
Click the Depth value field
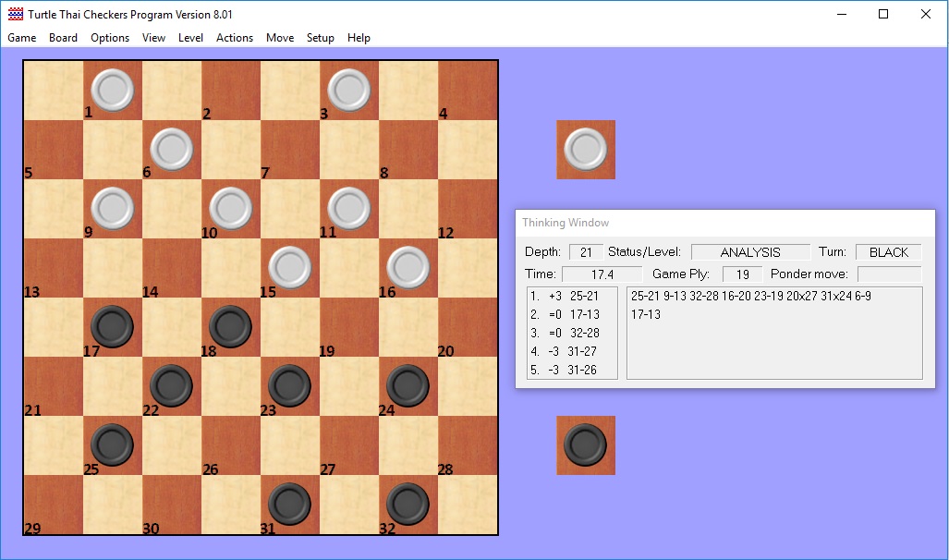click(584, 251)
